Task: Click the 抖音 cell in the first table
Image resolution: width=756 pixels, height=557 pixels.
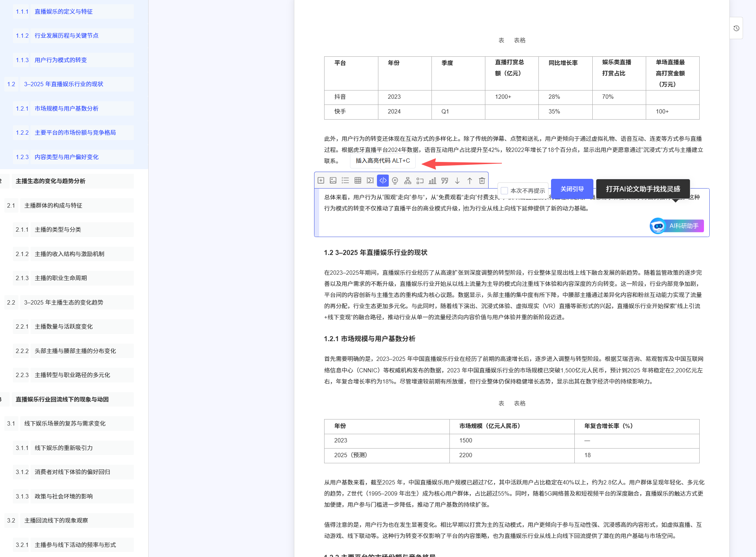Action: [x=340, y=97]
